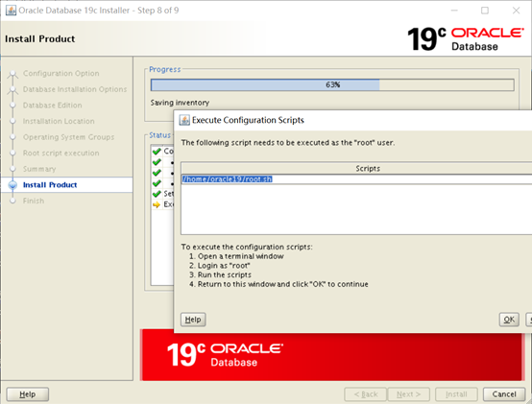Select Root script execution step
Viewport: 532px width, 404px height.
coord(61,153)
